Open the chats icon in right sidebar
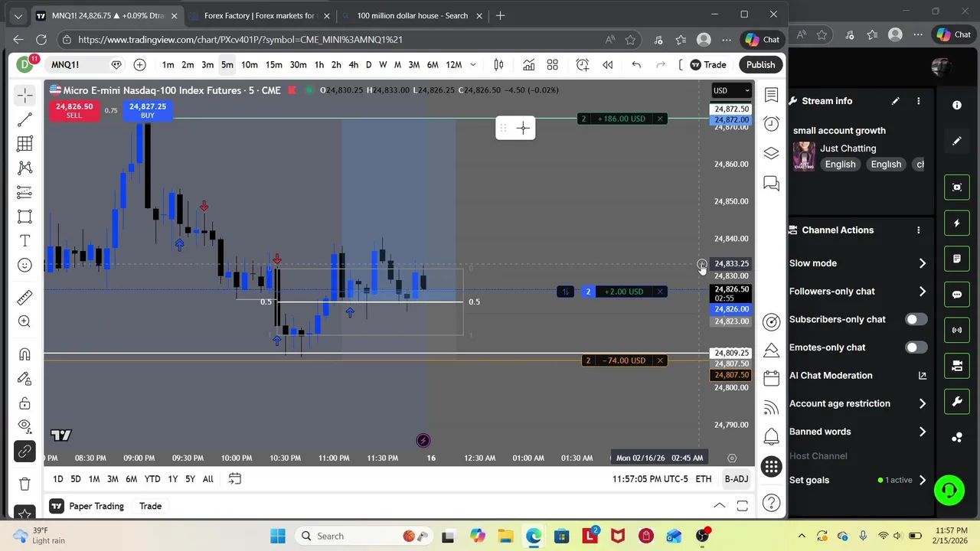This screenshot has height=551, width=980. coord(771,184)
